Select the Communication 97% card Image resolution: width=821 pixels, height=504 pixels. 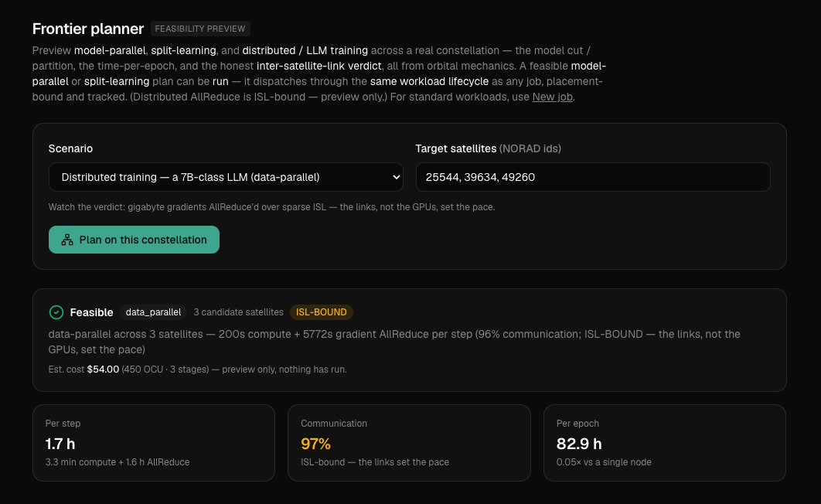(x=409, y=443)
